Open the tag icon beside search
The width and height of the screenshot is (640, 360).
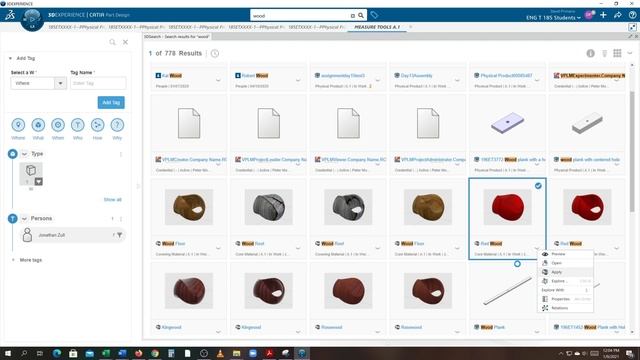374,16
